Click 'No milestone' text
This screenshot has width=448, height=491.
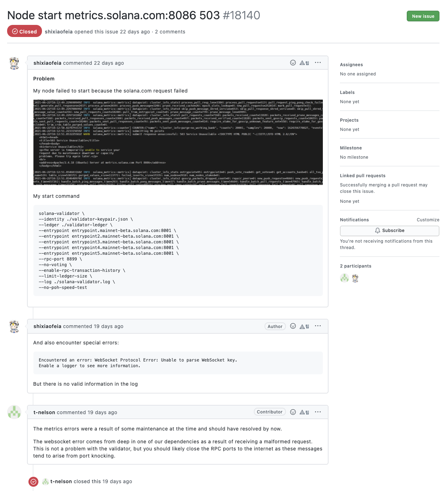point(354,157)
